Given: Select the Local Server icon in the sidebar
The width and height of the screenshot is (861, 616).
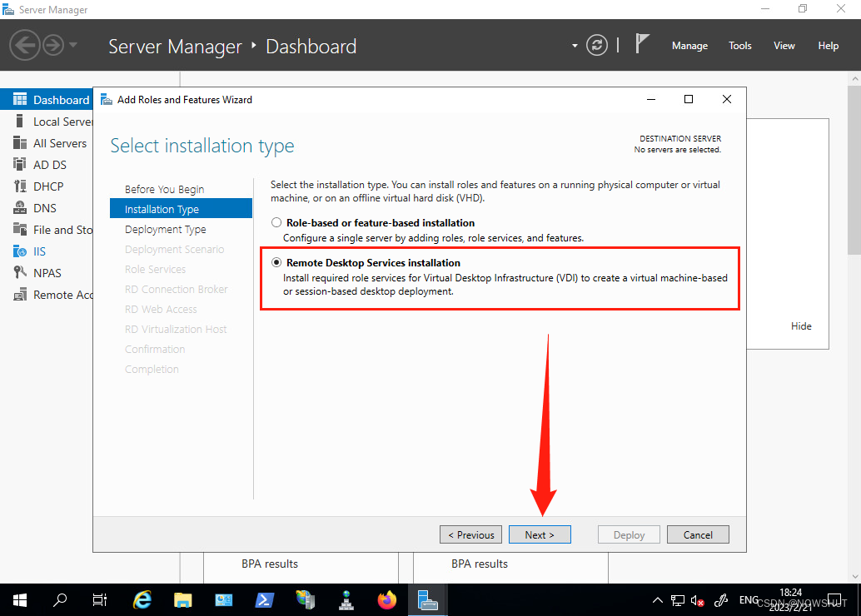Looking at the screenshot, I should click(x=20, y=122).
